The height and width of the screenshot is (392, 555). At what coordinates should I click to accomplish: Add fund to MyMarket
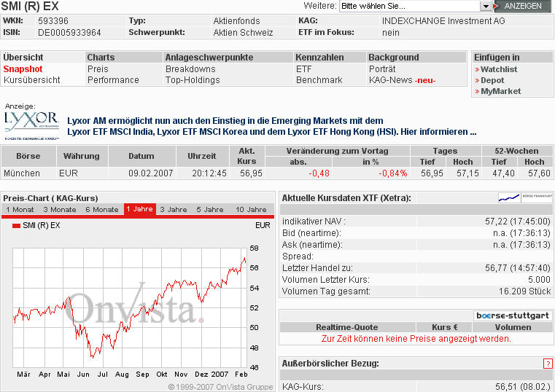pyautogui.click(x=500, y=91)
